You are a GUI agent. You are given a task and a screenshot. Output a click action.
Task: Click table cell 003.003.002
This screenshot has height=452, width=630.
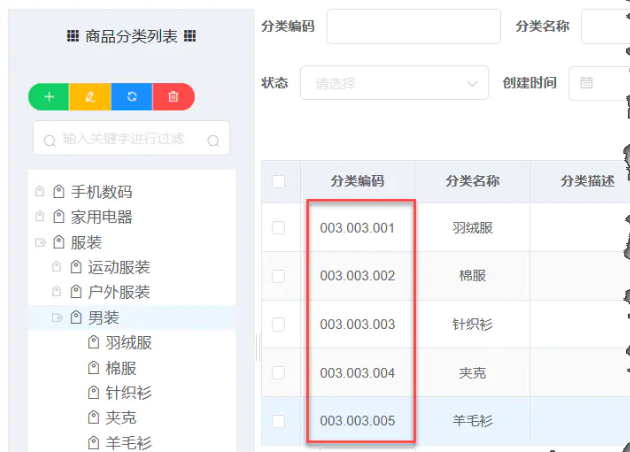357,276
